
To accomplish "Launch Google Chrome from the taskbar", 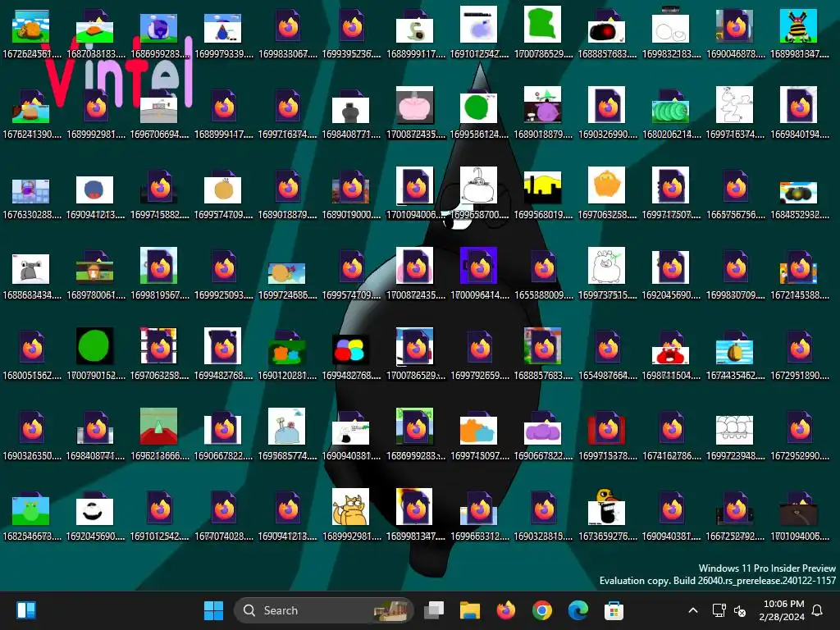I will (x=542, y=610).
